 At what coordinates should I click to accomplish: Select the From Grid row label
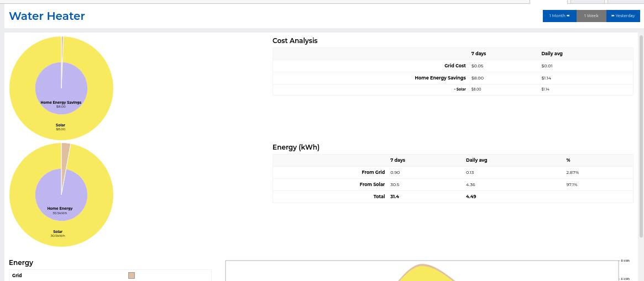point(373,172)
